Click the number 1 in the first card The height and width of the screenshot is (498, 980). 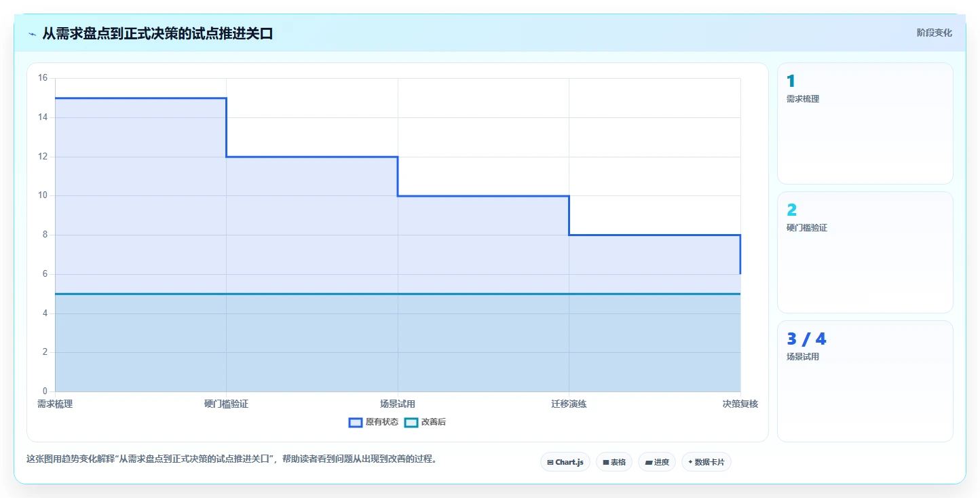pos(791,81)
